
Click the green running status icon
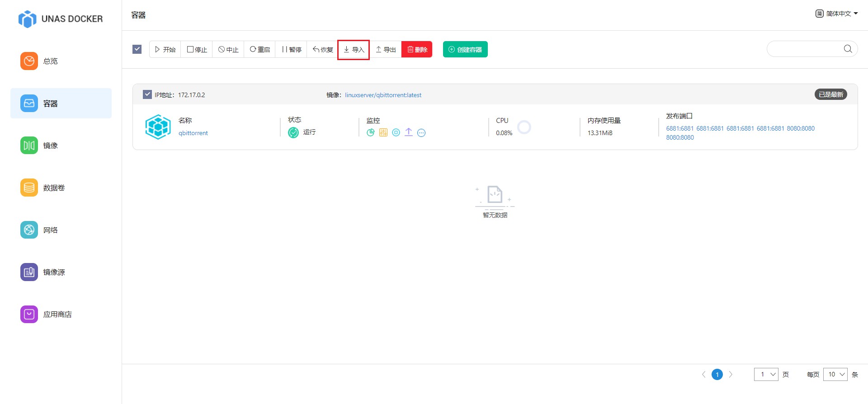[x=293, y=132]
